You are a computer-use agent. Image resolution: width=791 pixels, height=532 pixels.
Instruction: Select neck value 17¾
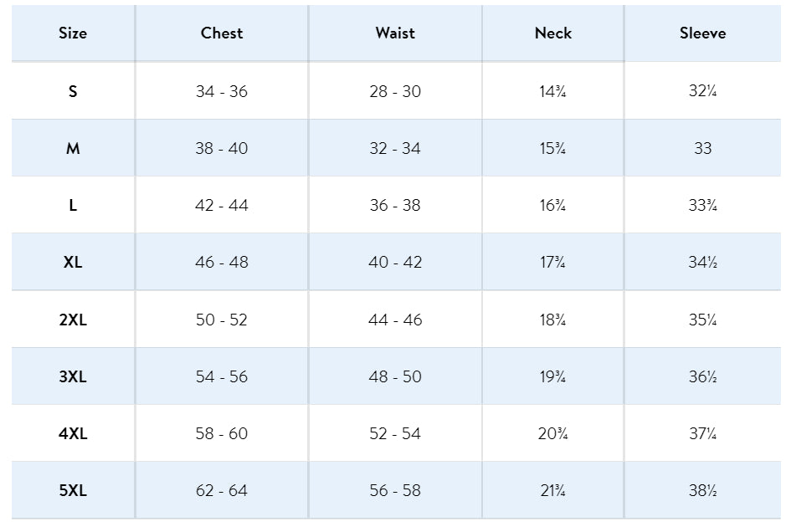click(x=553, y=262)
